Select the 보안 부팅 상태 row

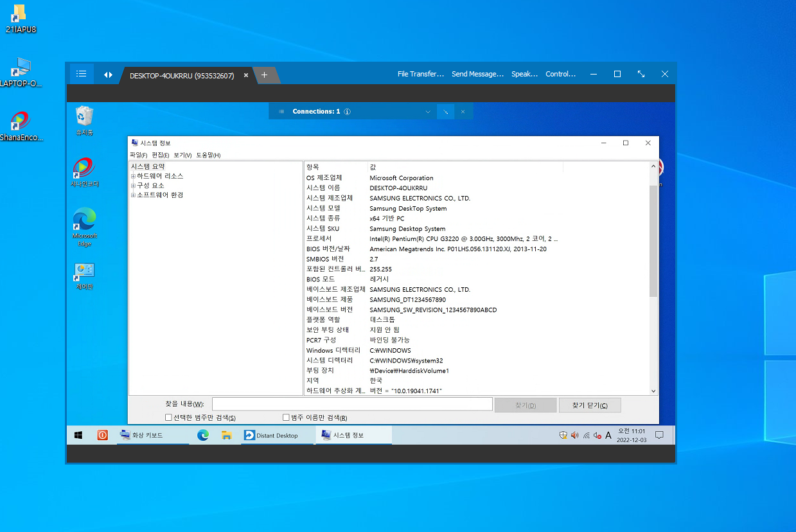[476, 330]
